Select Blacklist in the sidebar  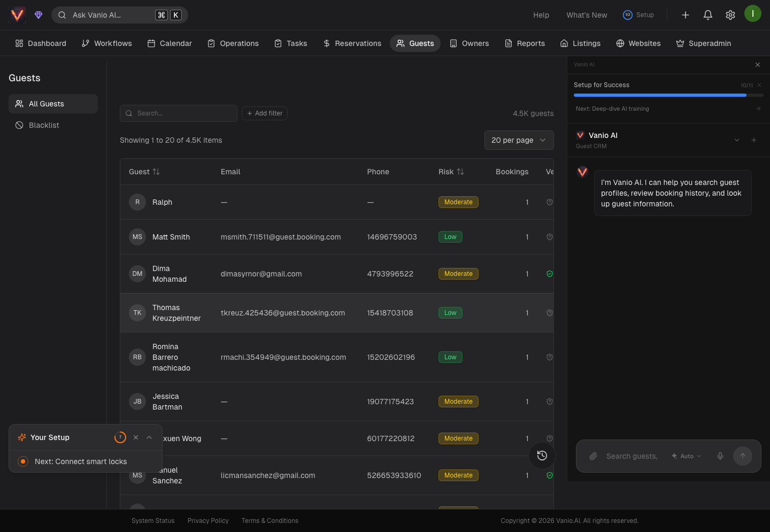pyautogui.click(x=44, y=125)
